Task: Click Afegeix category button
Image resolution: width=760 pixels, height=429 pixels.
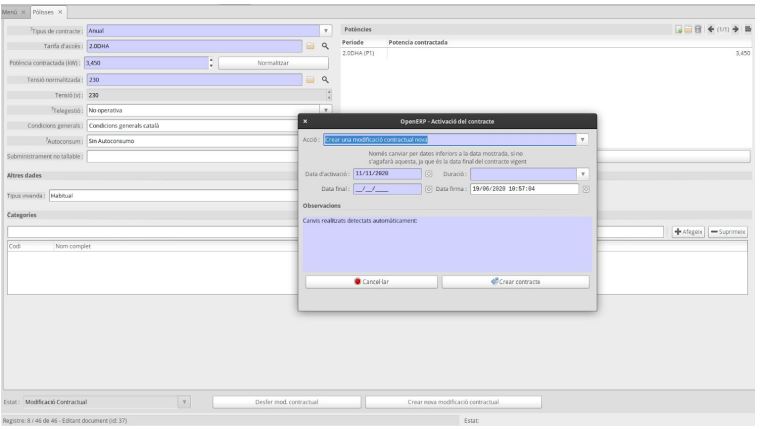Action: click(x=688, y=232)
